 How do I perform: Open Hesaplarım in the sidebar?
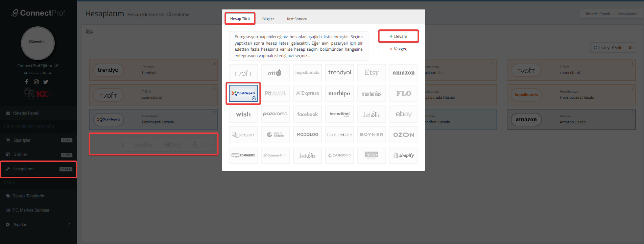tap(38, 169)
